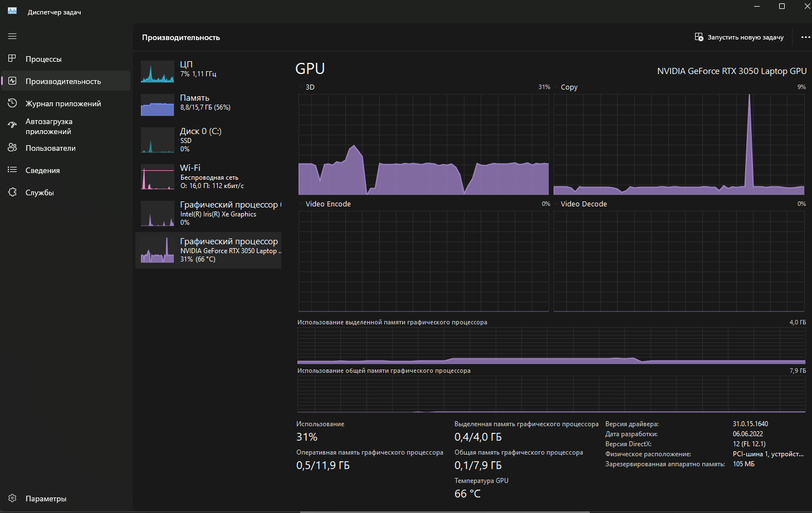The height and width of the screenshot is (513, 812).
Task: Select Intel Iris Xe Graphics GPU item
Action: pos(208,213)
